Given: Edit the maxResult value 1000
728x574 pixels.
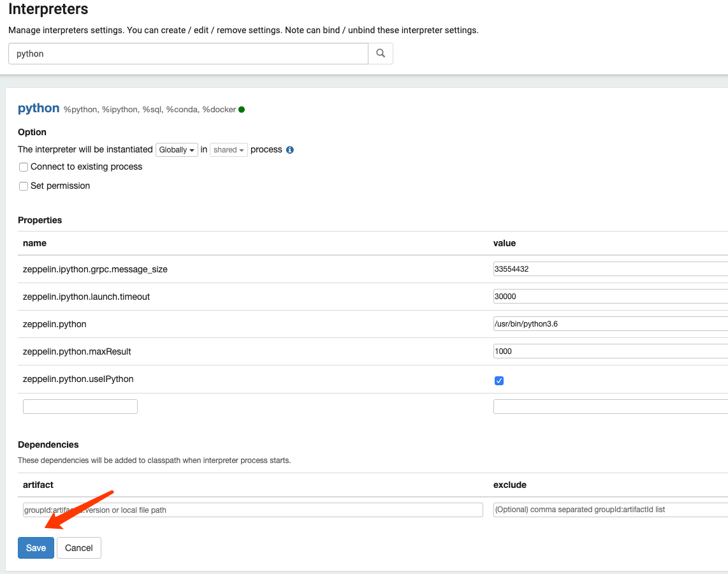Looking at the screenshot, I should click(611, 351).
